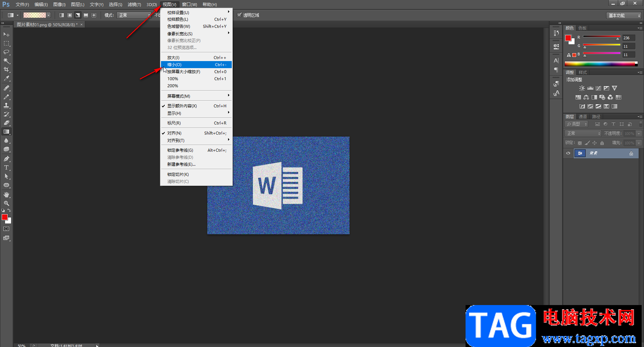Select the Lasso tool
Image resolution: width=644 pixels, height=347 pixels.
tap(6, 52)
